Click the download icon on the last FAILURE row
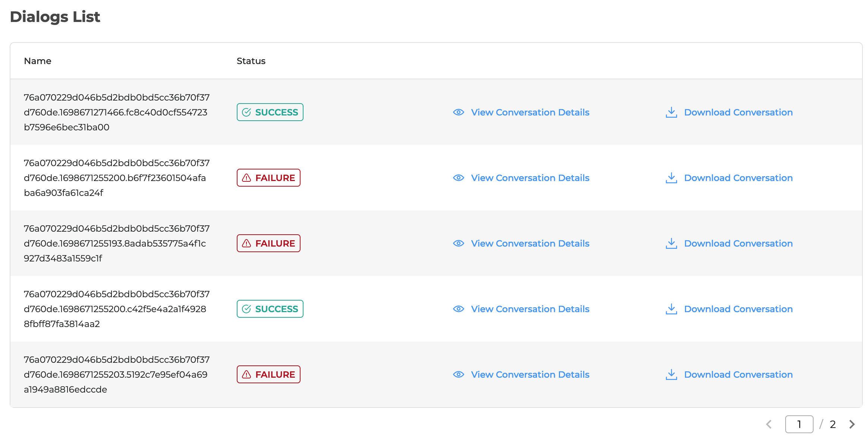The width and height of the screenshot is (868, 444). coord(671,374)
